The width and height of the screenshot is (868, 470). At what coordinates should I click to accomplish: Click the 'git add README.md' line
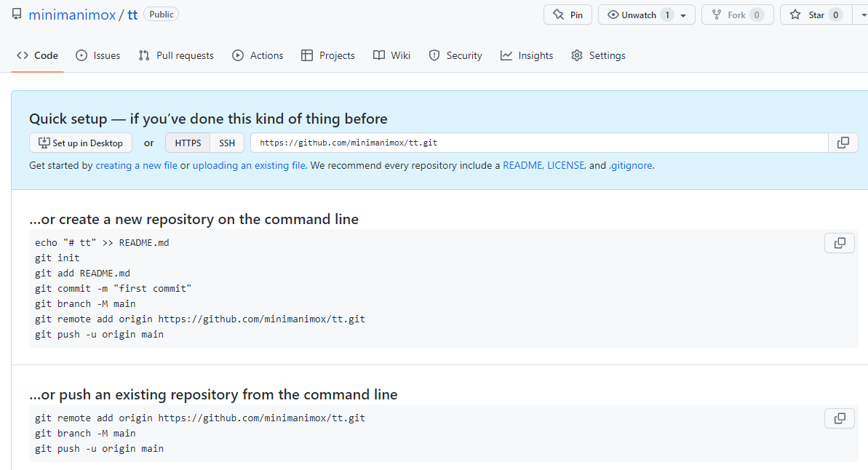tap(82, 274)
